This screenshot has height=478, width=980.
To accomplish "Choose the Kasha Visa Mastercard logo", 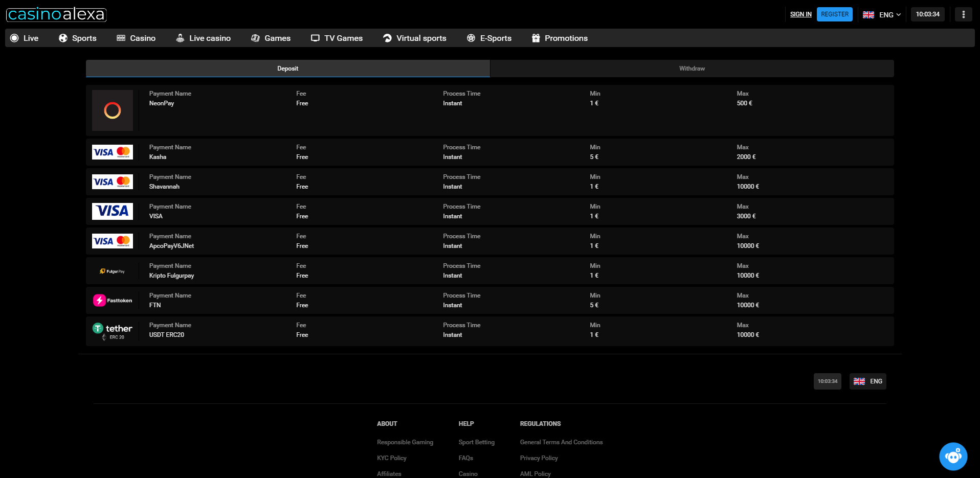I will pyautogui.click(x=113, y=152).
